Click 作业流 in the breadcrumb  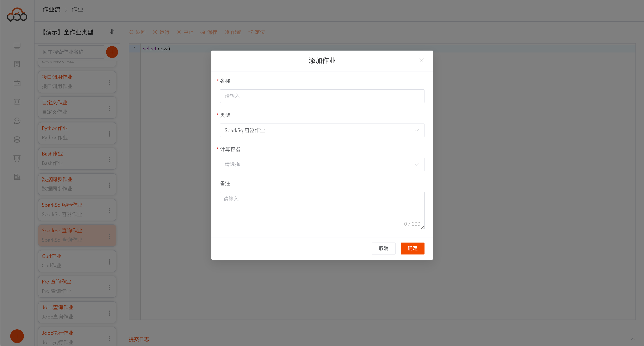click(x=52, y=10)
